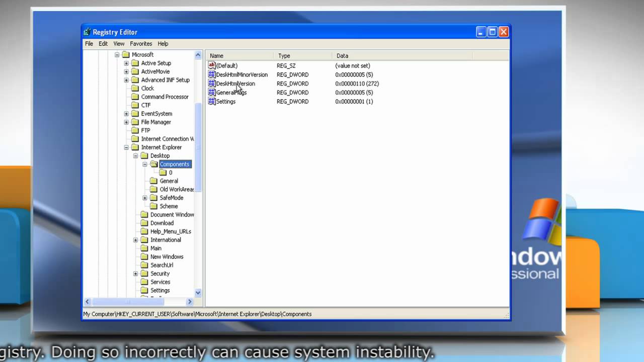The image size is (644, 362).
Task: Click the tree horizontal scroll left arrow
Action: [x=88, y=302]
